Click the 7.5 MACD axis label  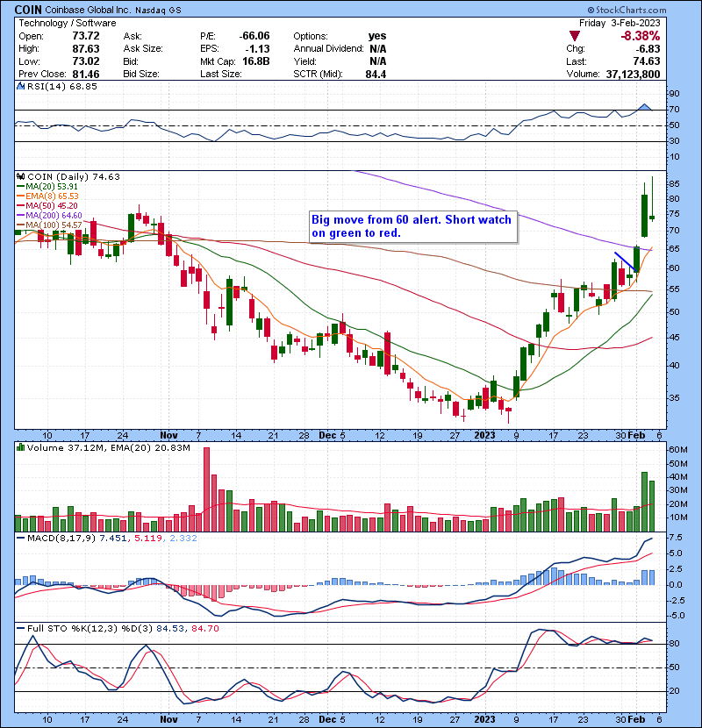coord(676,538)
